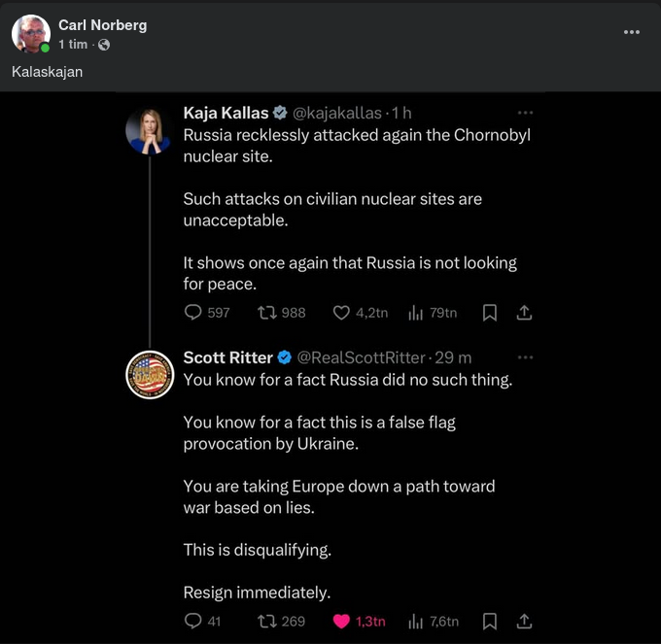
Task: Unlike Scott Ritter's tweet via the pink heart
Action: pos(341,621)
